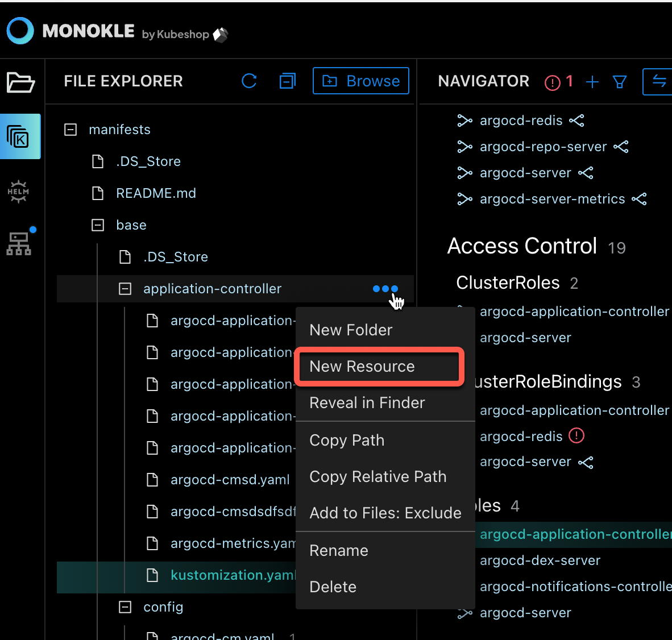The image size is (672, 640).
Task: Open README.md file
Action: 156,193
